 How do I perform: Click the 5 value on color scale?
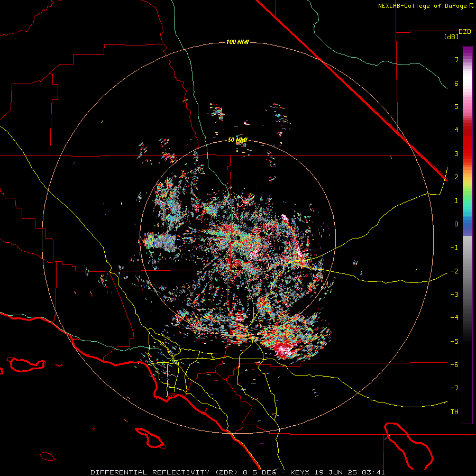point(456,106)
